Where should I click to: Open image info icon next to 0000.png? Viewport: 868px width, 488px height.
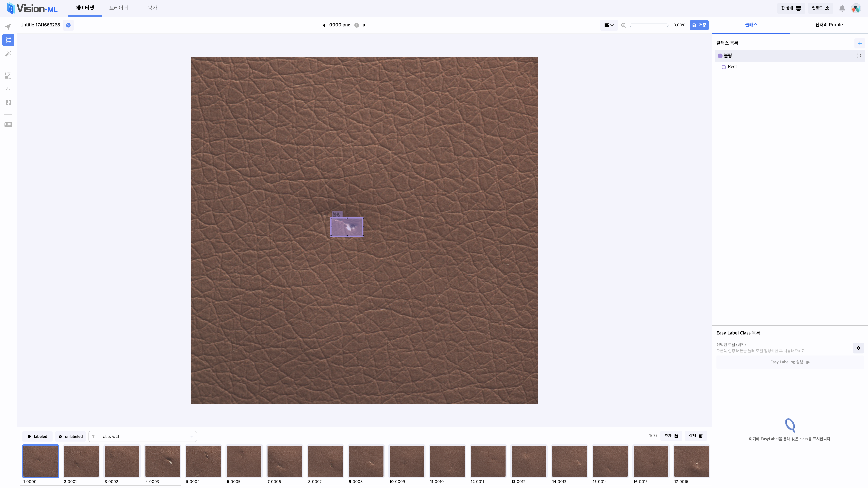click(x=357, y=25)
